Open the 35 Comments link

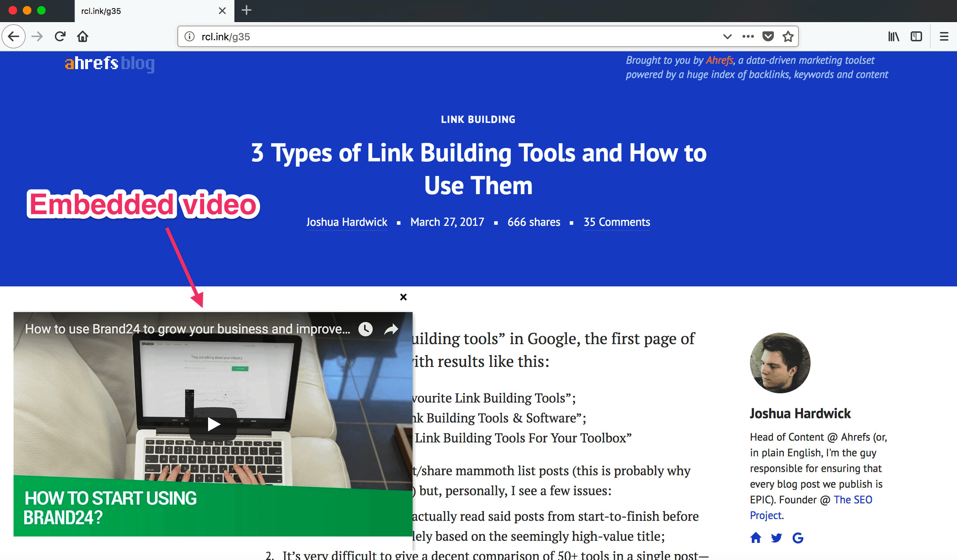coord(616,222)
